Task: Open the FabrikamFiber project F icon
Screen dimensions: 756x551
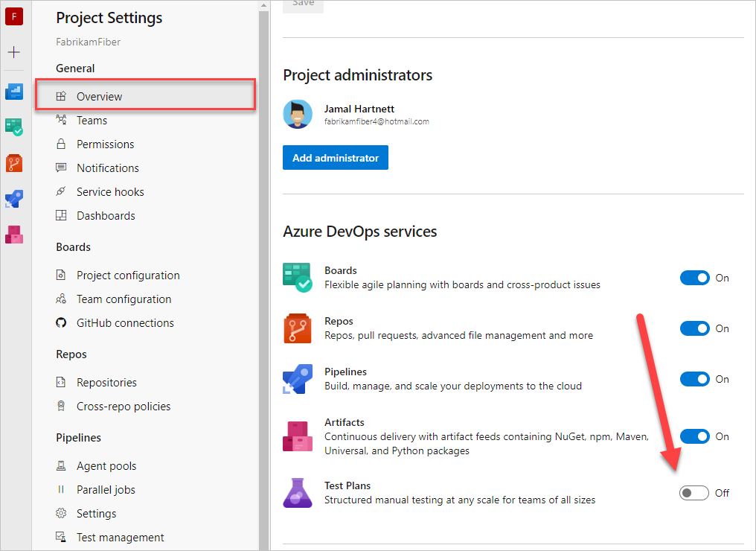Action: [x=14, y=16]
